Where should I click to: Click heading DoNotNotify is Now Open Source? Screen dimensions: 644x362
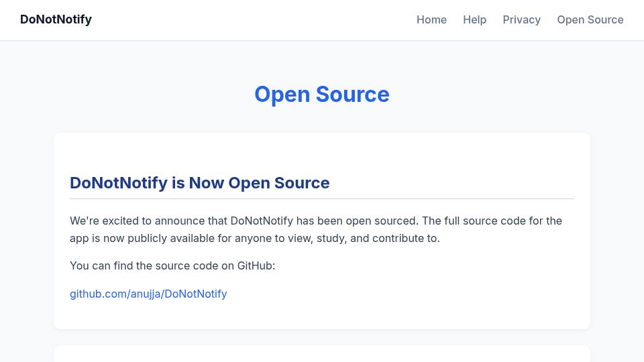tap(200, 183)
